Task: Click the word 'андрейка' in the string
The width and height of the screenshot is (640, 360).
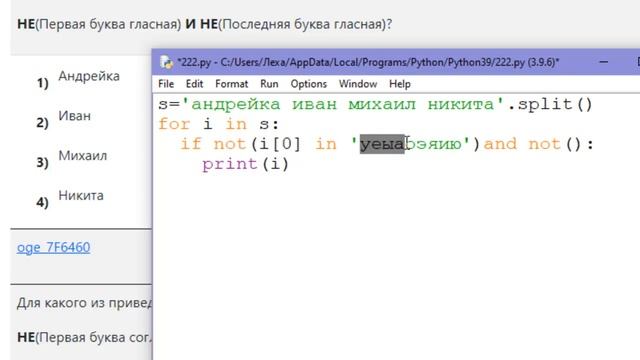Action: (x=236, y=104)
